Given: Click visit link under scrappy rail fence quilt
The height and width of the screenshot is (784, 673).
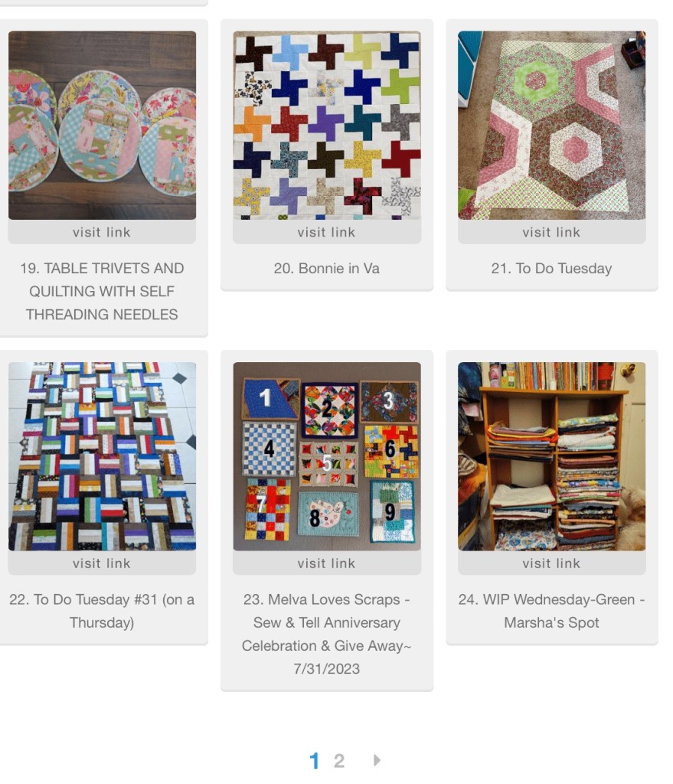Looking at the screenshot, I should 102,563.
